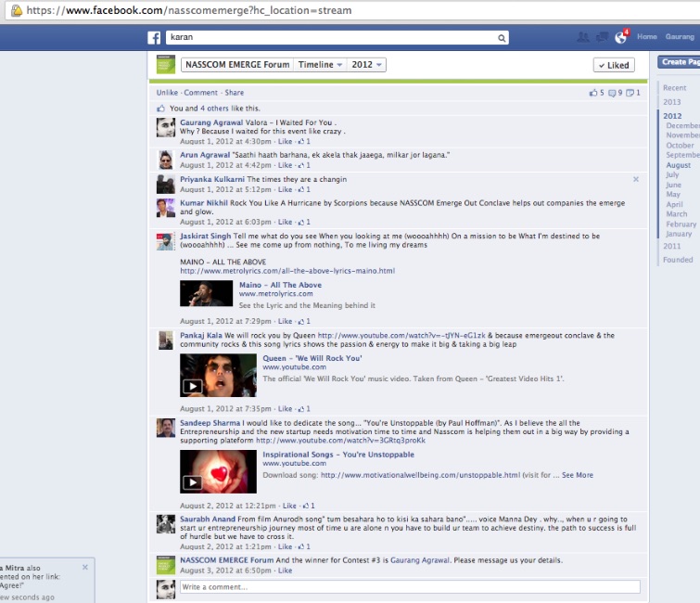The height and width of the screenshot is (603, 700).
Task: Click the 'Write a comment...' field
Action: 410,587
